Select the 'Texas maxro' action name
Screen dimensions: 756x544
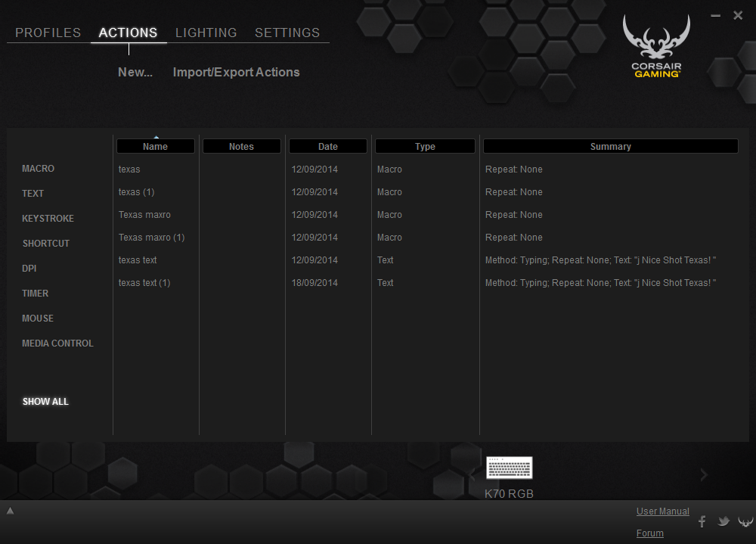[144, 215]
